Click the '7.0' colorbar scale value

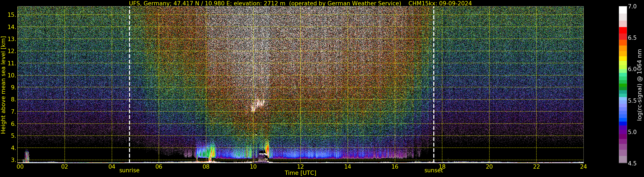[x=632, y=6]
